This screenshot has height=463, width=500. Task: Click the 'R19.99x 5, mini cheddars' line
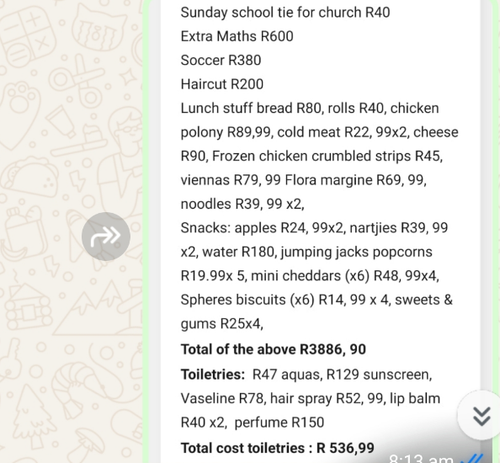point(310,276)
